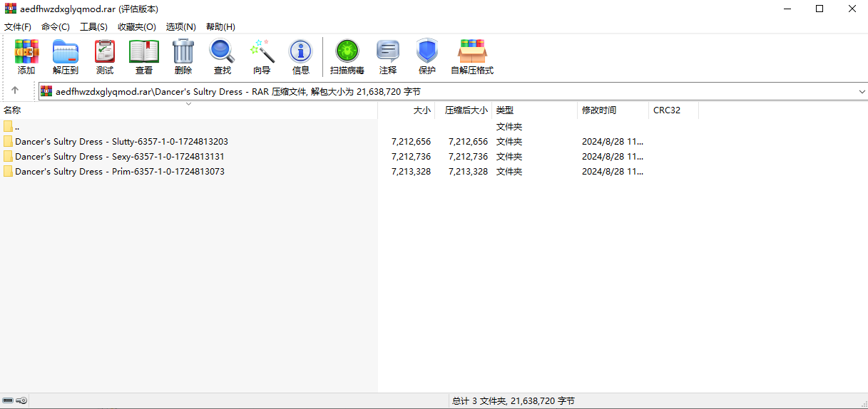Click size value 7,212,656 in 大小 column
Viewport: 868px width, 409px height.
coord(411,142)
